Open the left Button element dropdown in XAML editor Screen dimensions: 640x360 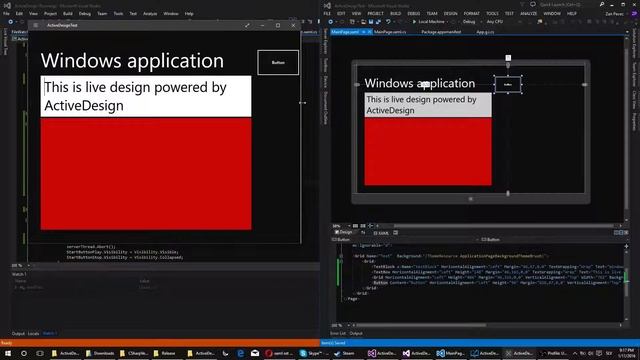tap(405, 240)
